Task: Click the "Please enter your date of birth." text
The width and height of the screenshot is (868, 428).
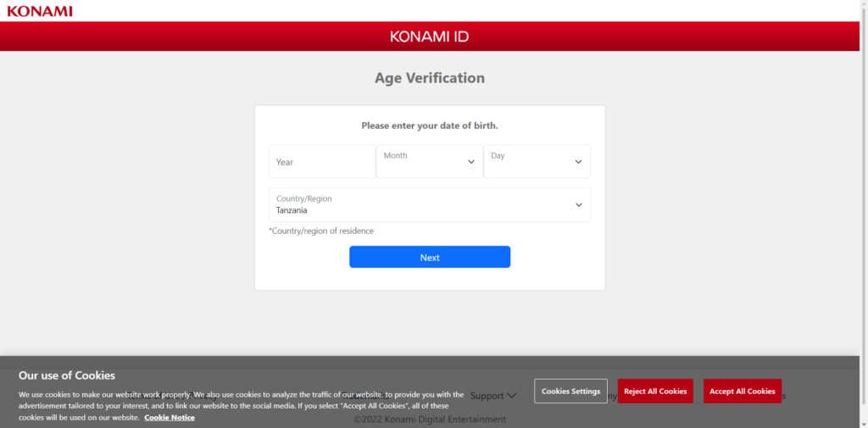Action: 430,125
